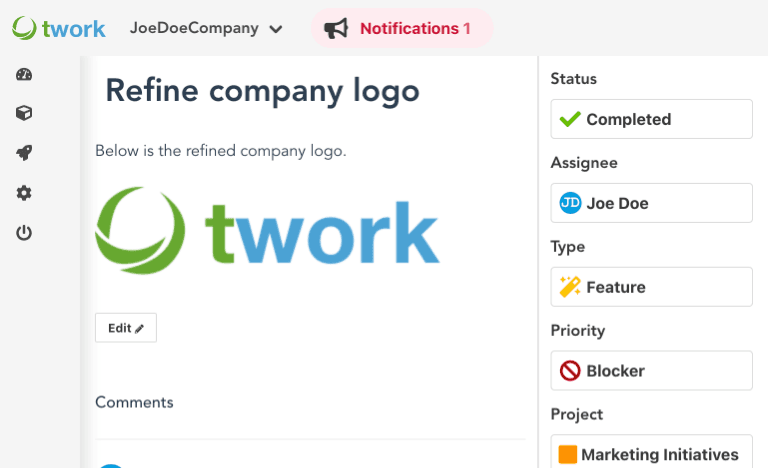
Task: Click the green Completed checkmark icon
Action: click(570, 119)
